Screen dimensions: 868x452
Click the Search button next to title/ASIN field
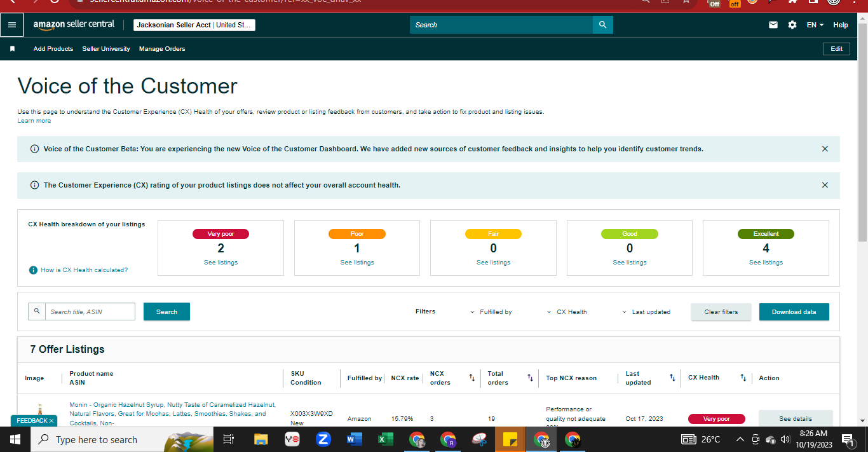166,312
